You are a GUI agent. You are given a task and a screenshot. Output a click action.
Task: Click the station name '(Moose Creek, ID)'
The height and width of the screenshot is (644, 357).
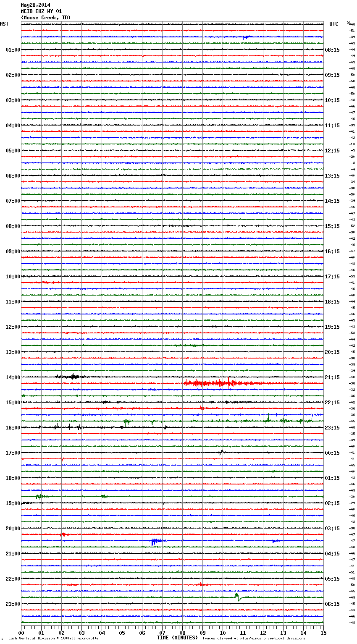point(46,18)
